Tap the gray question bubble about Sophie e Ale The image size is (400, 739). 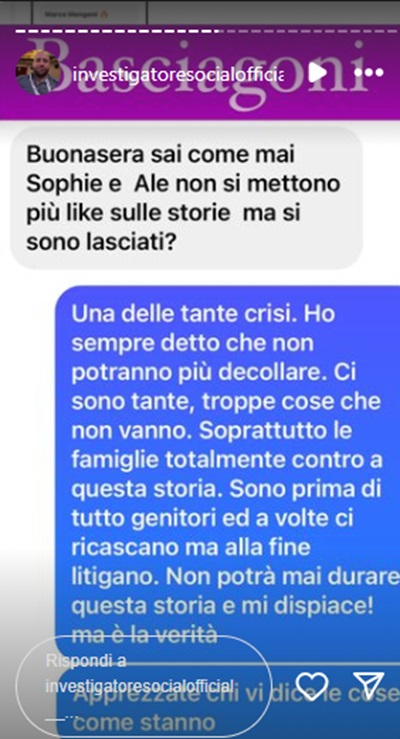(186, 198)
